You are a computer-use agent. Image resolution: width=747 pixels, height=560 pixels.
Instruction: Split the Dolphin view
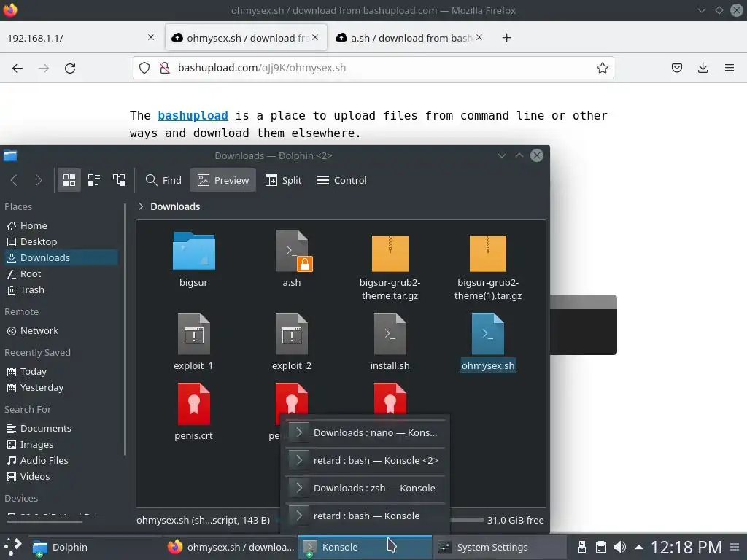pos(284,180)
